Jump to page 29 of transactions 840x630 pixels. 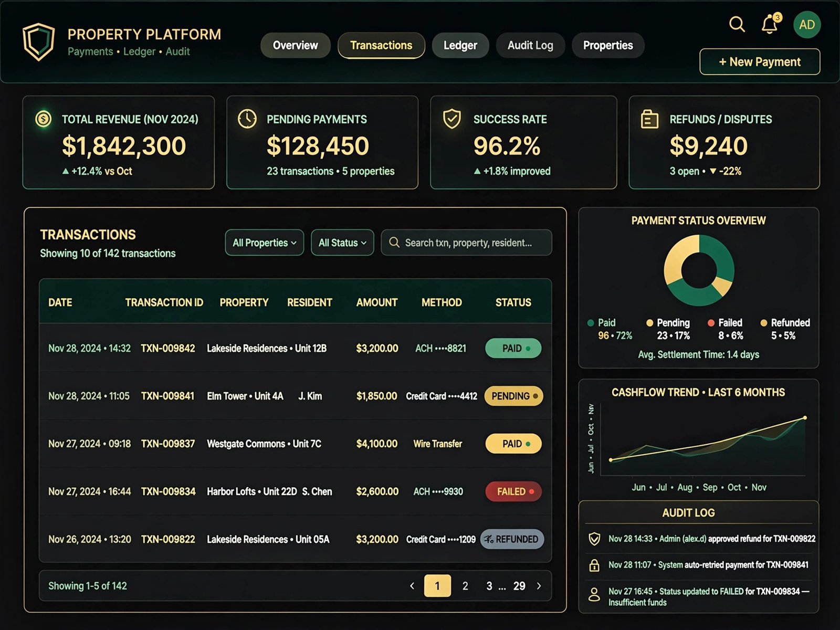pos(519,586)
